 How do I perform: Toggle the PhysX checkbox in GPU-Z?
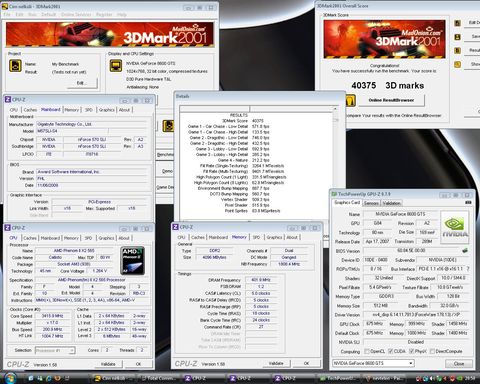point(412,351)
